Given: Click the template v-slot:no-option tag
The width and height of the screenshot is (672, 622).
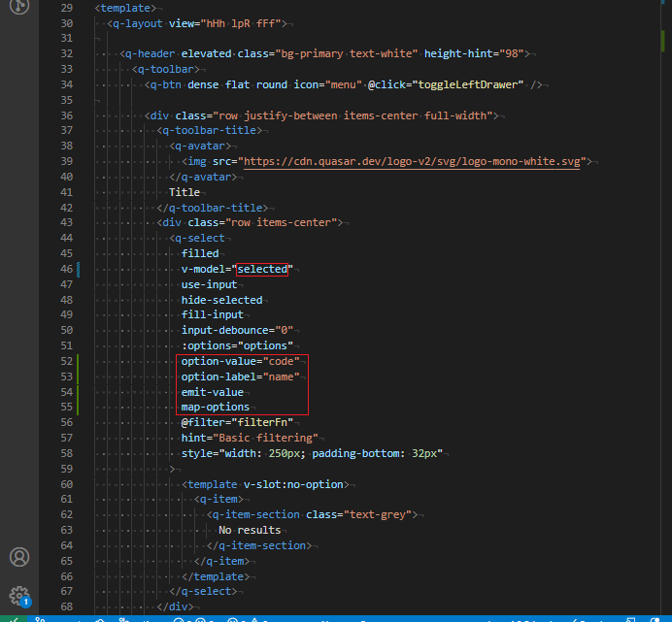Looking at the screenshot, I should point(265,484).
